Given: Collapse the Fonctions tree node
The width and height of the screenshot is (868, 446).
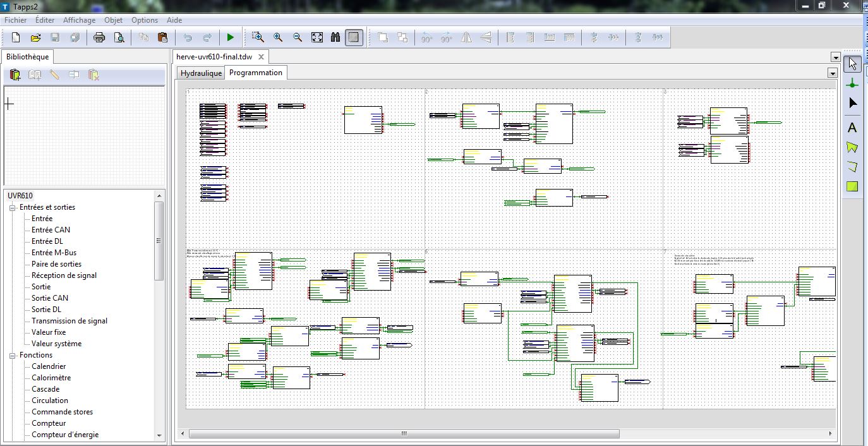Looking at the screenshot, I should click(12, 355).
